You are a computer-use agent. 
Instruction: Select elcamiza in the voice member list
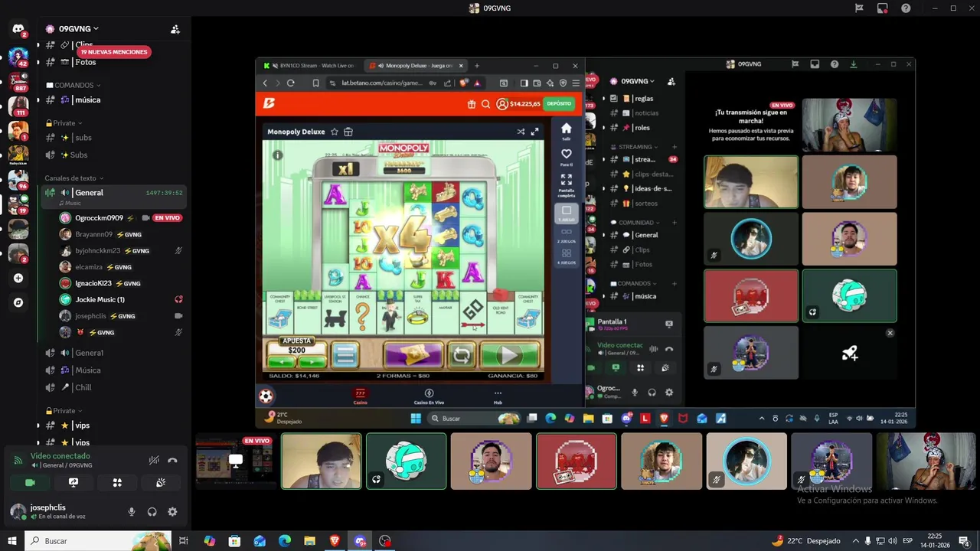88,267
